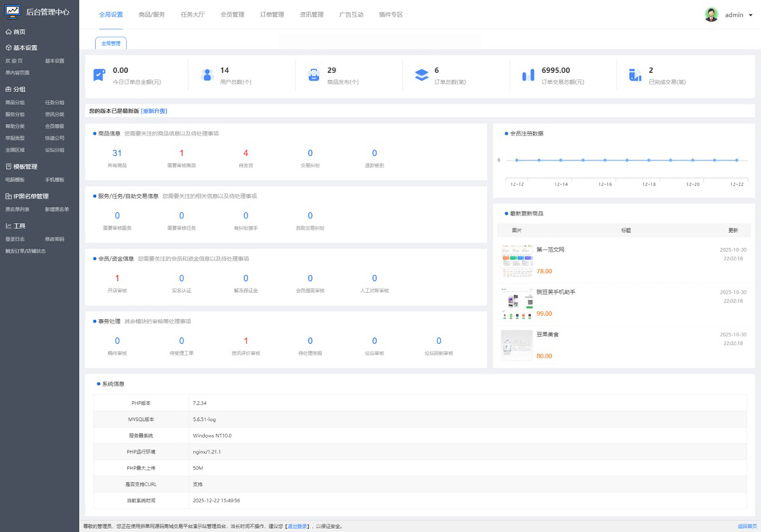
Task: Click the 退出登录 link in footer
Action: 297,526
